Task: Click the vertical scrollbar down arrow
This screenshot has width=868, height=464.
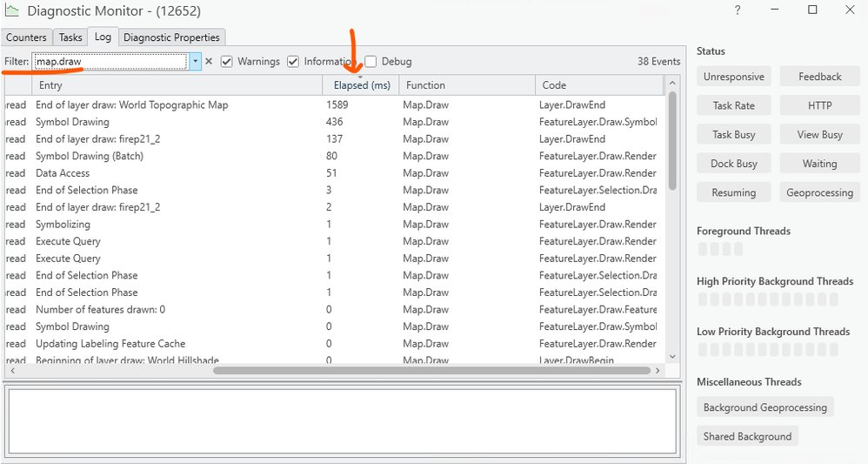Action: (x=672, y=356)
